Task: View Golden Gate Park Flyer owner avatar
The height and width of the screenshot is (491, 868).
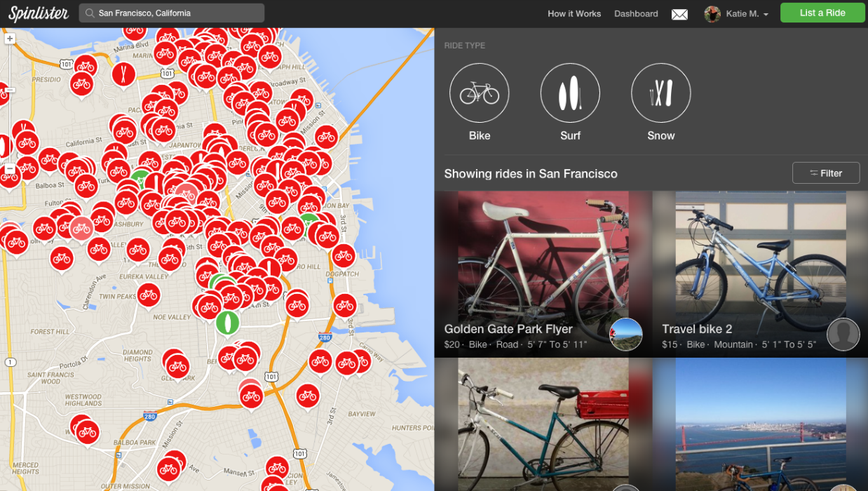Action: [626, 335]
